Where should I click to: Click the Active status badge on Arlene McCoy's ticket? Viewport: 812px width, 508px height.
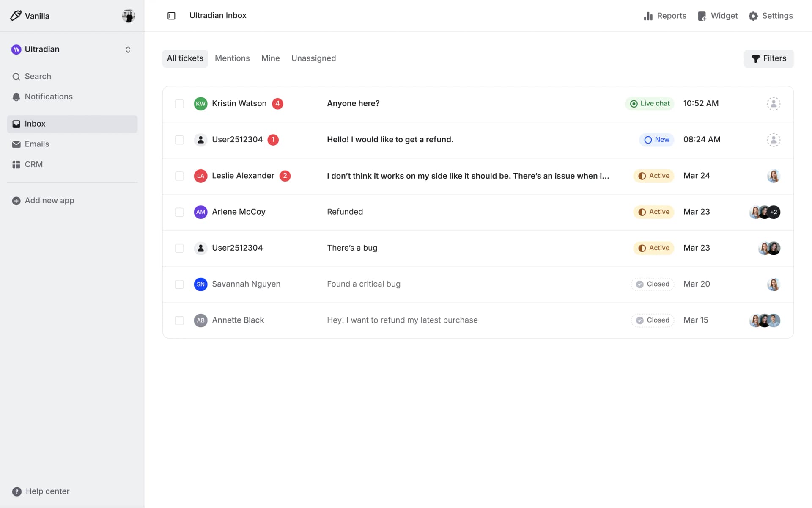click(x=653, y=212)
